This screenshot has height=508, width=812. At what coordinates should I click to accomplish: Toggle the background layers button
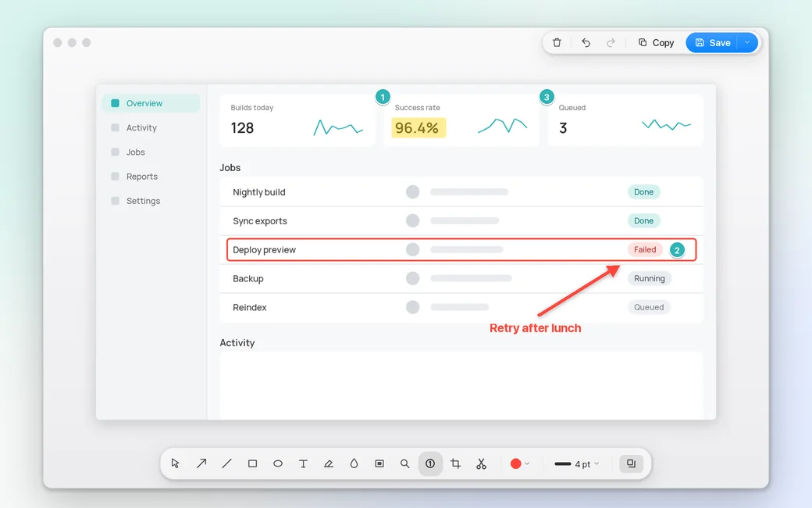tap(632, 463)
